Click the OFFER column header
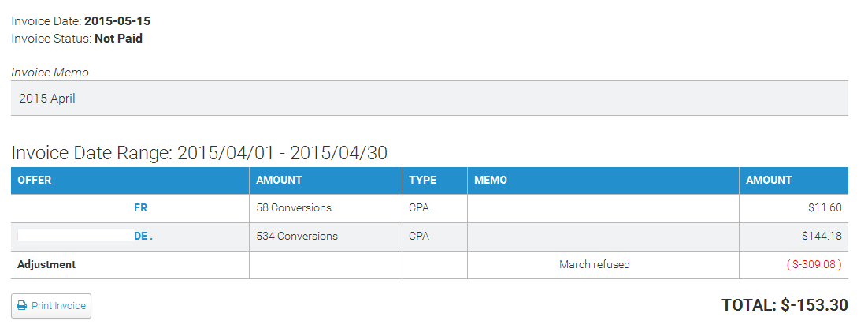 pos(35,181)
